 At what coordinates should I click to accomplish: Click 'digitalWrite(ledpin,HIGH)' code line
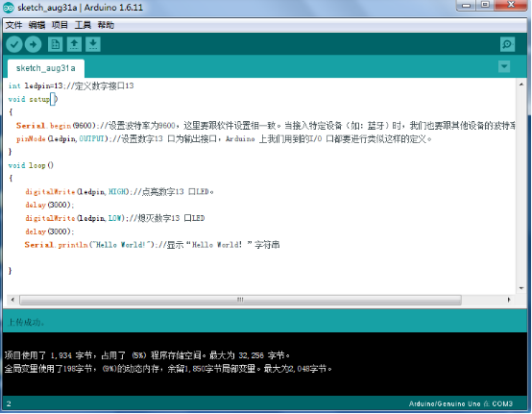119,192
